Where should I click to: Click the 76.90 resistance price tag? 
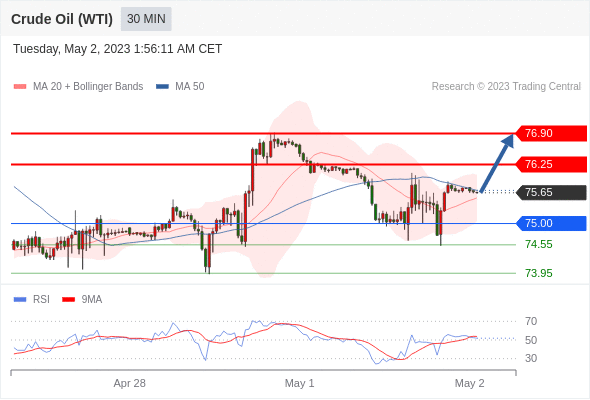(x=551, y=133)
